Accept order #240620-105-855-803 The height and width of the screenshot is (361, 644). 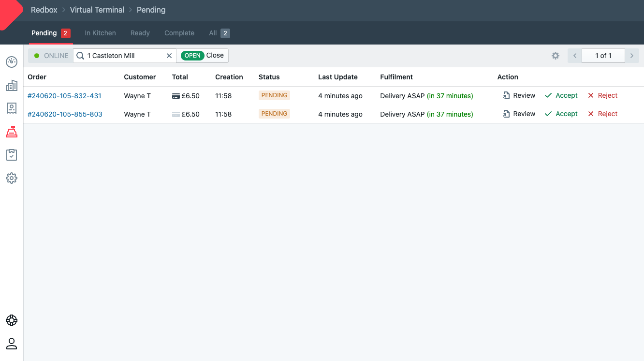pos(561,114)
